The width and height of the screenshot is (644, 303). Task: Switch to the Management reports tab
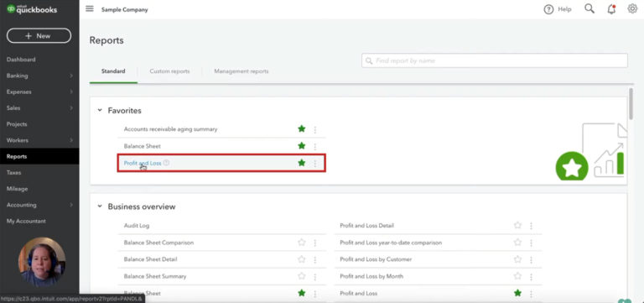tap(241, 71)
